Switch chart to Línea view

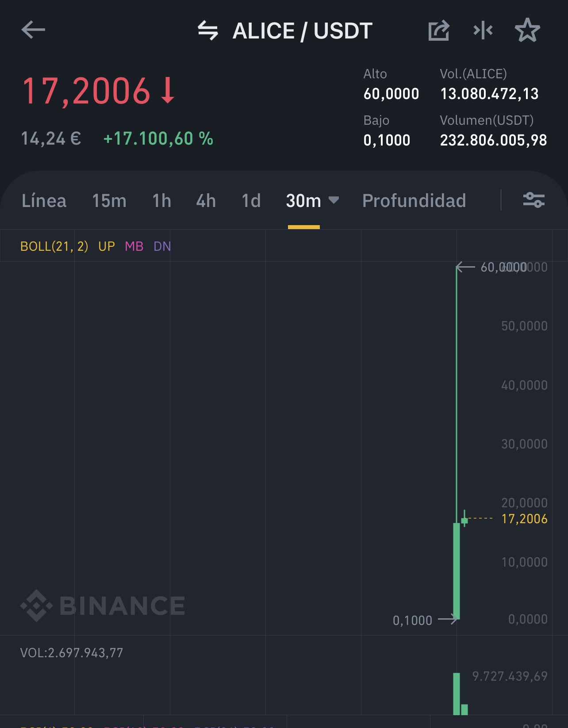44,201
